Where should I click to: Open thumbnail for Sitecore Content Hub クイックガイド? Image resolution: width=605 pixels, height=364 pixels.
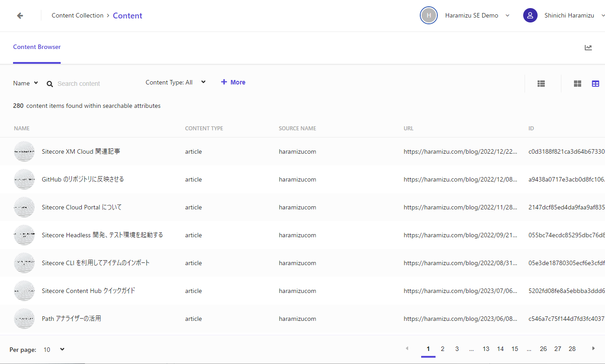(x=24, y=291)
